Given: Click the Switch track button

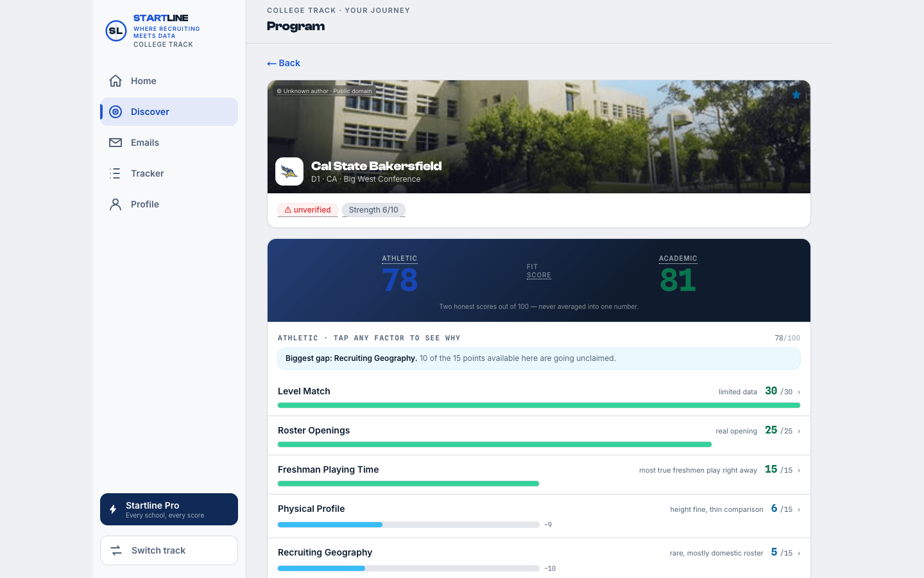Looking at the screenshot, I should tap(169, 550).
